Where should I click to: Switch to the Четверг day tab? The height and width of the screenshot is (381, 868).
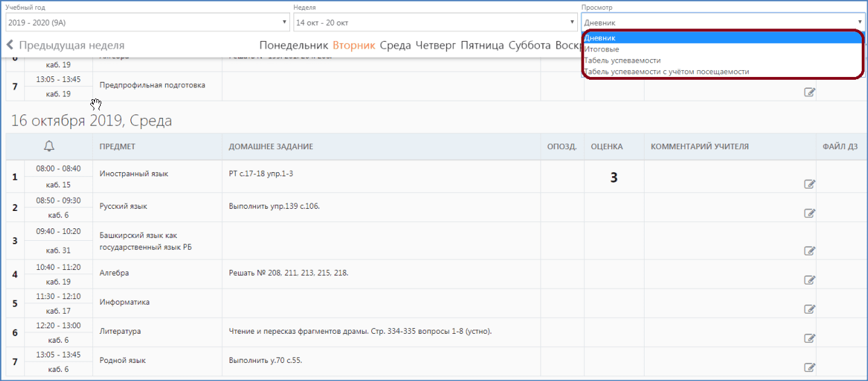[436, 45]
